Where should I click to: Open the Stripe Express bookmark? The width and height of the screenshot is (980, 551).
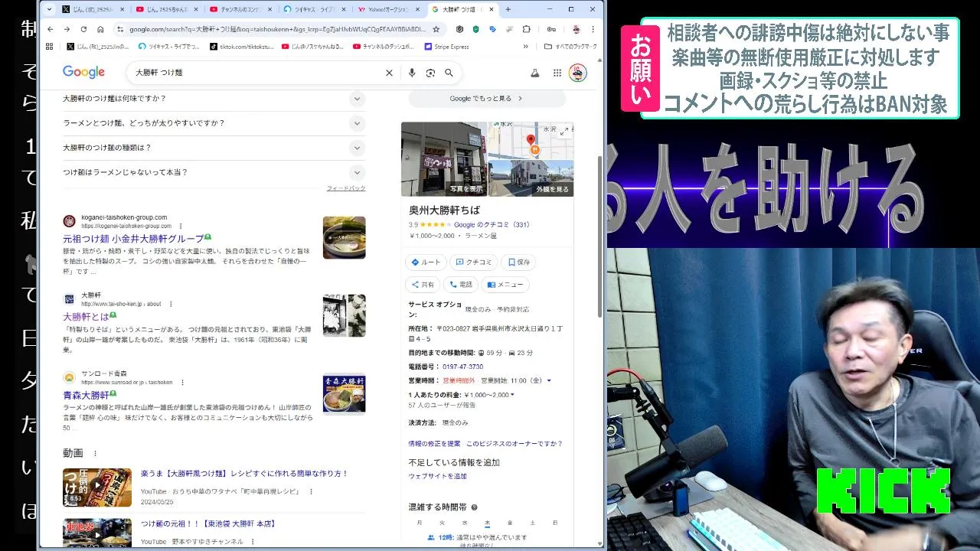pyautogui.click(x=446, y=46)
